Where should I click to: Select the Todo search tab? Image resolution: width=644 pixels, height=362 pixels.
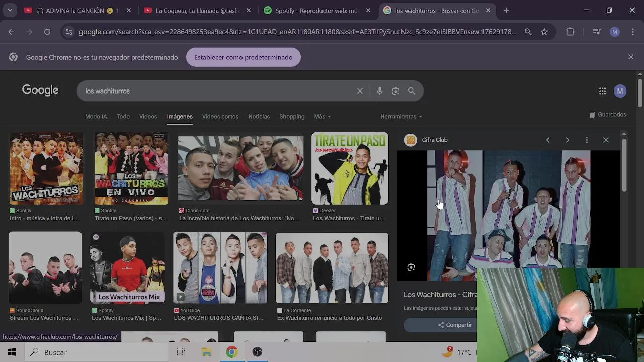(x=123, y=116)
